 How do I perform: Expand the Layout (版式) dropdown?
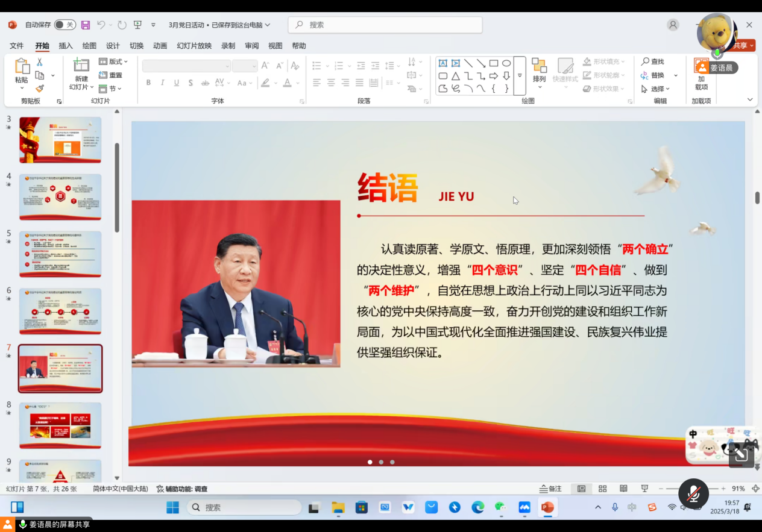tap(114, 61)
